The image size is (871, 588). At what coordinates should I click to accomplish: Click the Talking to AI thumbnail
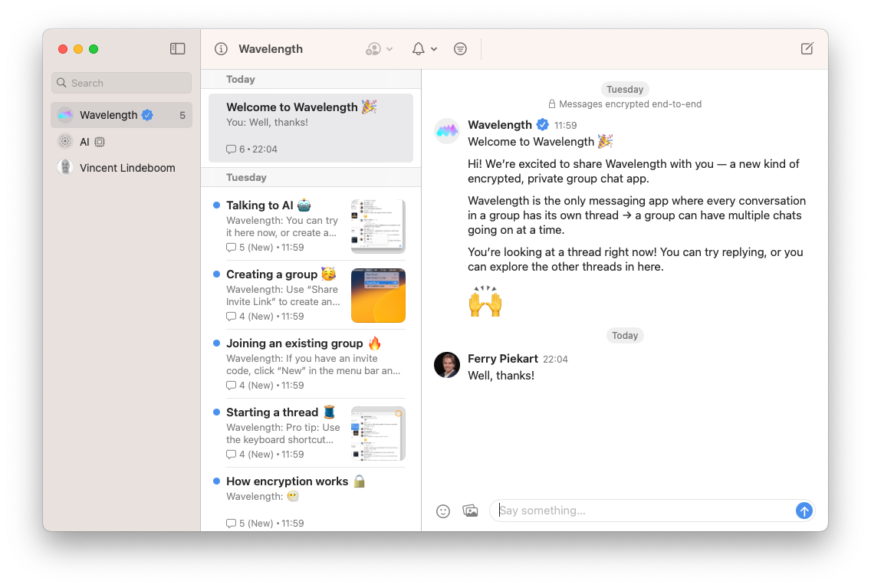pyautogui.click(x=378, y=226)
